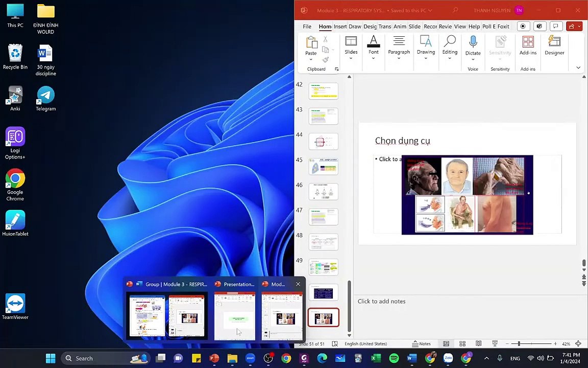Click the search magnifier in title bar

point(455,10)
